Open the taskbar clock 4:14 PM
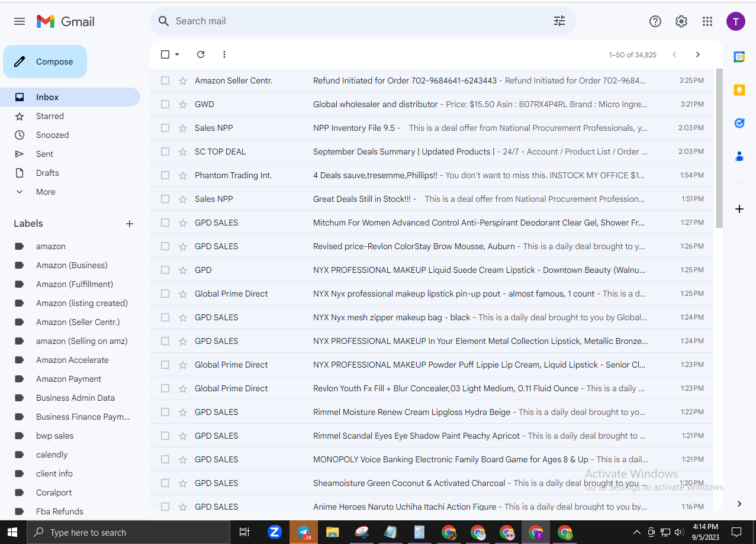Screen dimensions: 756x544 tap(704, 532)
